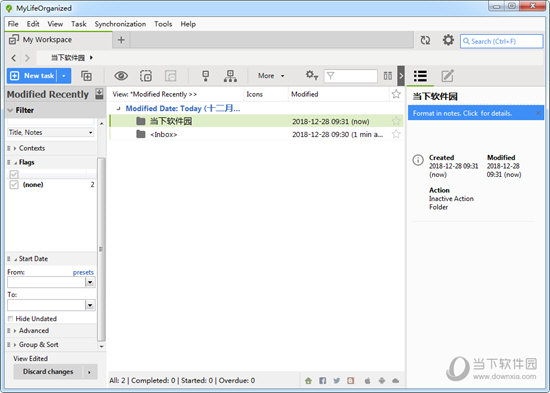Image resolution: width=550 pixels, height=393 pixels.
Task: Open the Task menu
Action: 79,24
